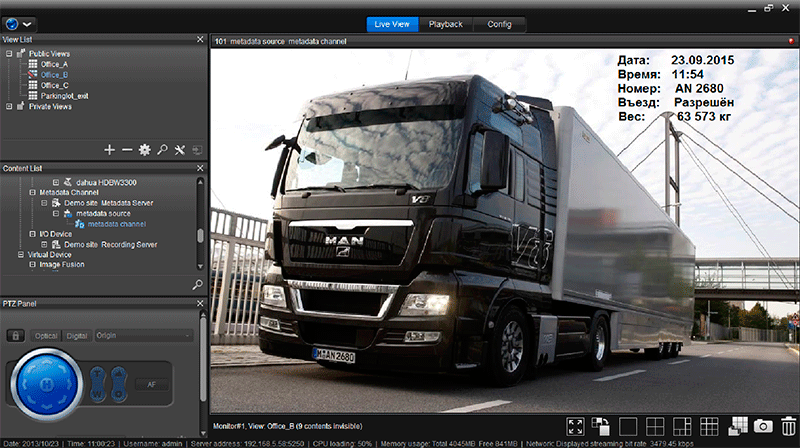Delete content with trash icon

[788, 426]
